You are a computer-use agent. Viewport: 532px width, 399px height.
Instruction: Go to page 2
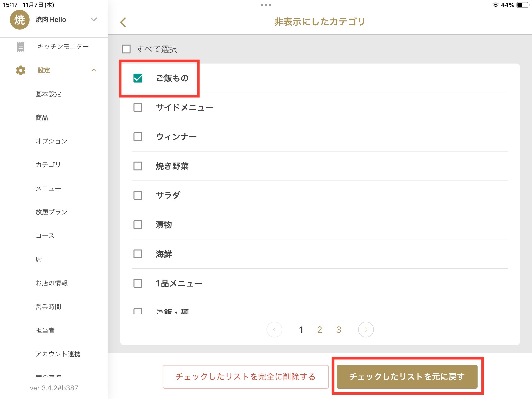click(319, 330)
